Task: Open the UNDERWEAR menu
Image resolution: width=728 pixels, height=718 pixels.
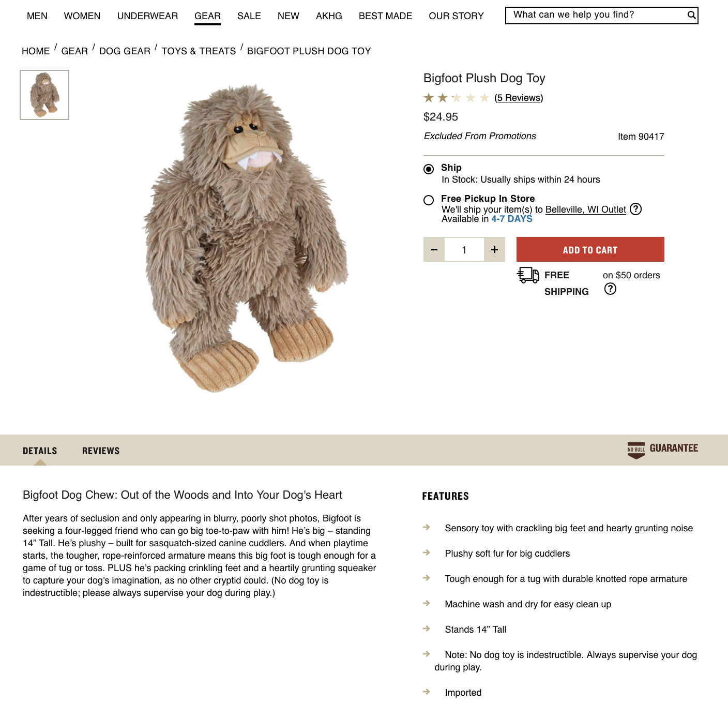Action: (147, 16)
